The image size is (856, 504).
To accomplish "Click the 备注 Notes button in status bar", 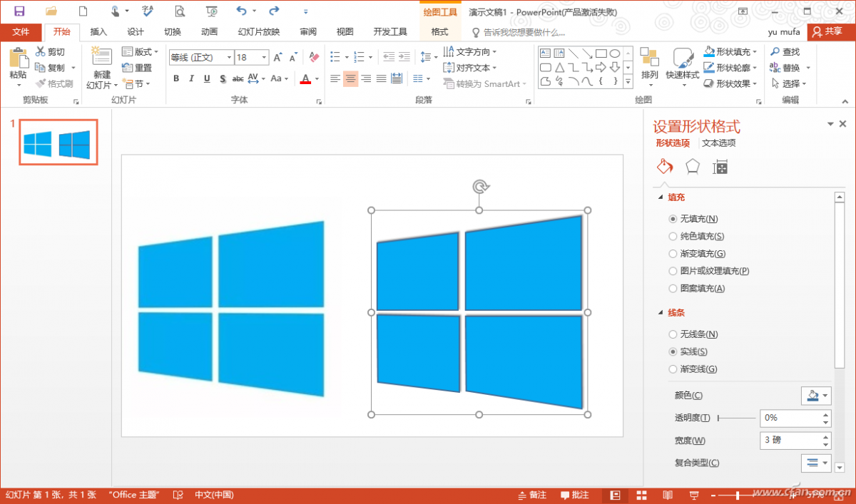I will 532,495.
